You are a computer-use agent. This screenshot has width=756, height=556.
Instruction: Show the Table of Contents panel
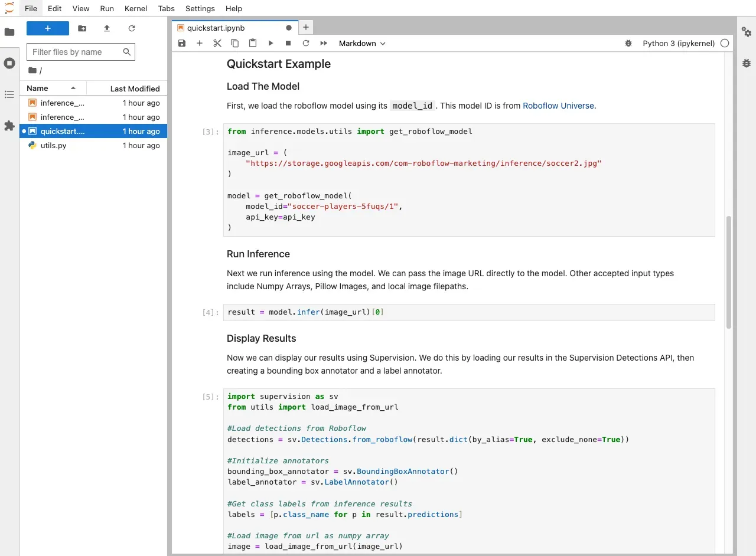click(9, 94)
